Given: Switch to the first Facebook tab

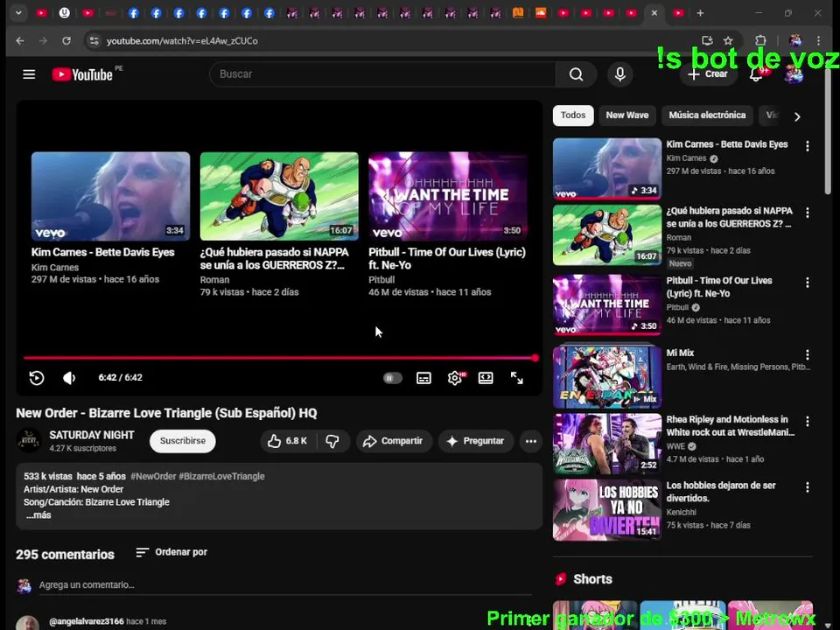Looking at the screenshot, I should (133, 13).
